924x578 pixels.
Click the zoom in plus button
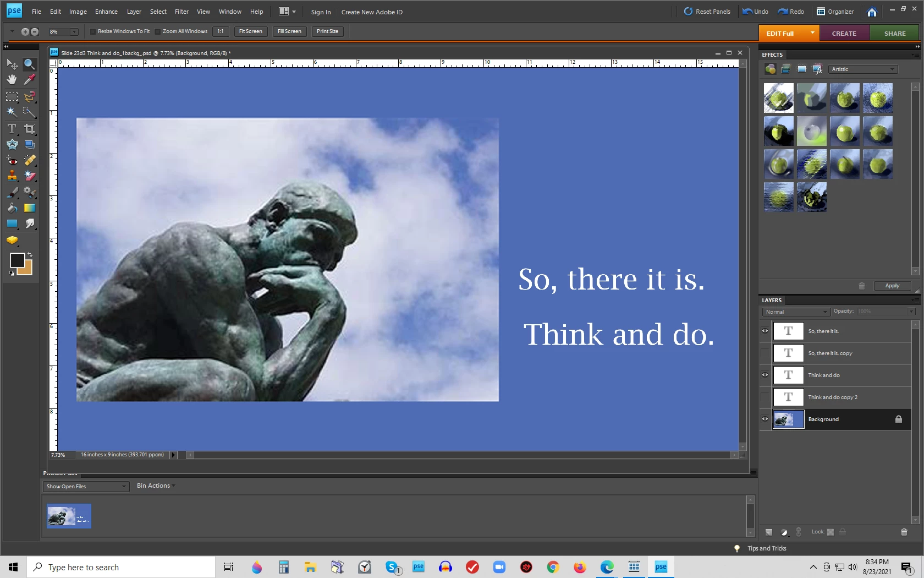click(x=25, y=32)
